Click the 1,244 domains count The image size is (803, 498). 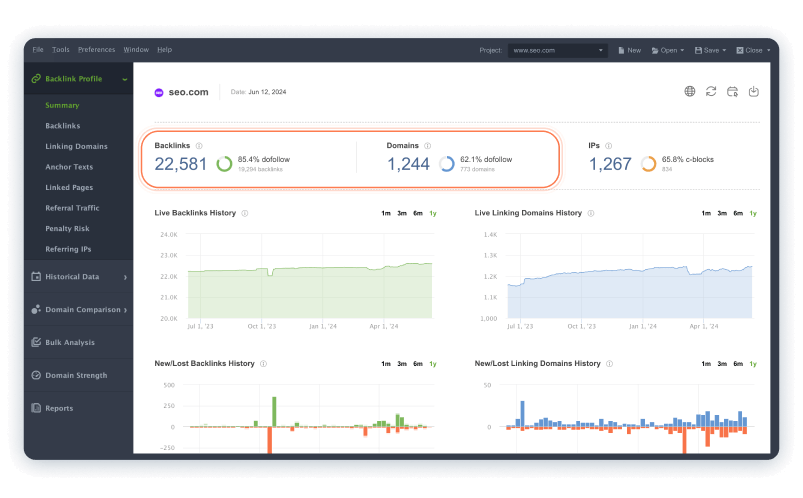(x=408, y=164)
